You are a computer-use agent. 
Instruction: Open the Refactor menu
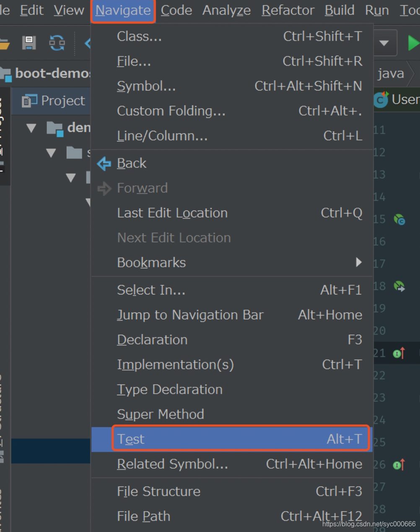coord(288,10)
